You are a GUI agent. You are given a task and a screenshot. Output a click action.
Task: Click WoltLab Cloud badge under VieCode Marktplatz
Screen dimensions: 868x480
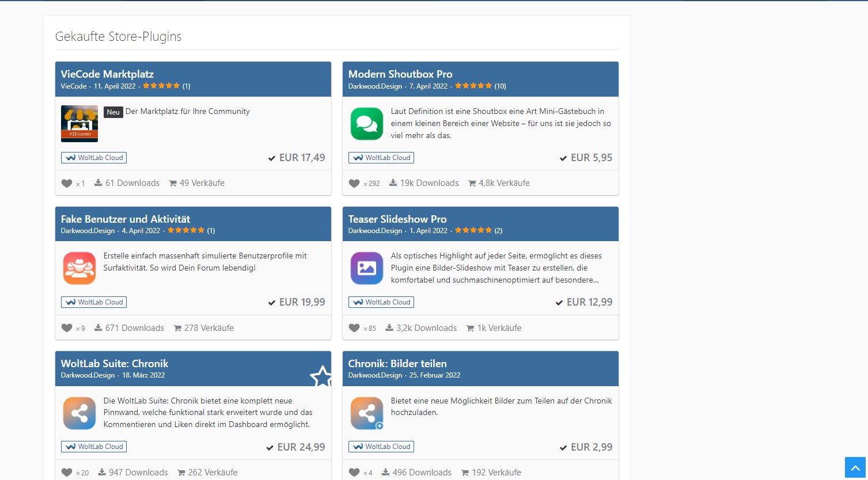pyautogui.click(x=94, y=158)
